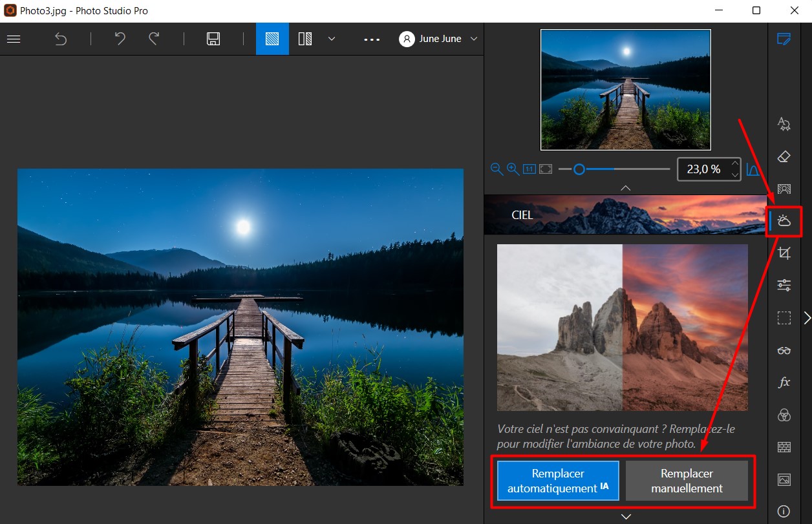Screen dimensions: 812x524
Task: Open the June June account menu
Action: pos(438,39)
